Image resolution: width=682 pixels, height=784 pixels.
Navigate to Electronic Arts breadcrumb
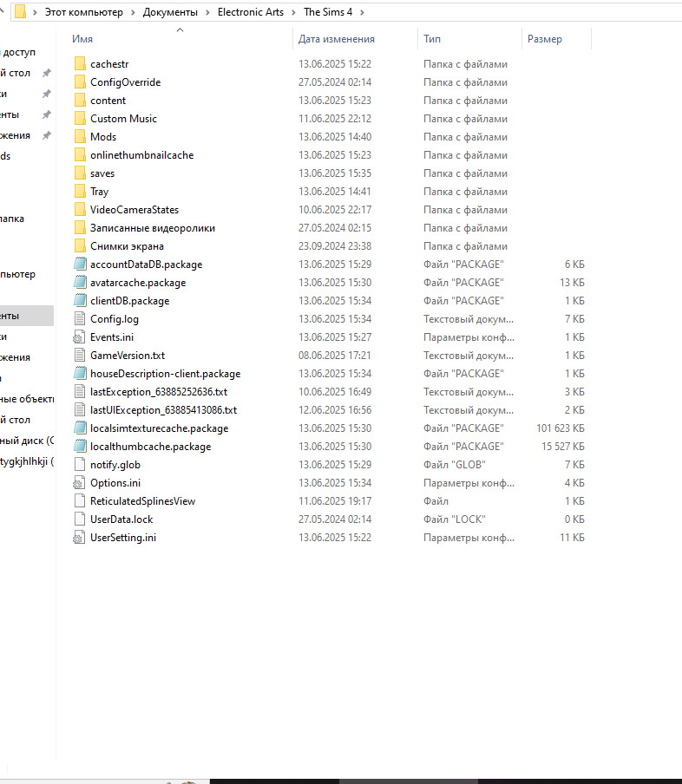pos(251,12)
